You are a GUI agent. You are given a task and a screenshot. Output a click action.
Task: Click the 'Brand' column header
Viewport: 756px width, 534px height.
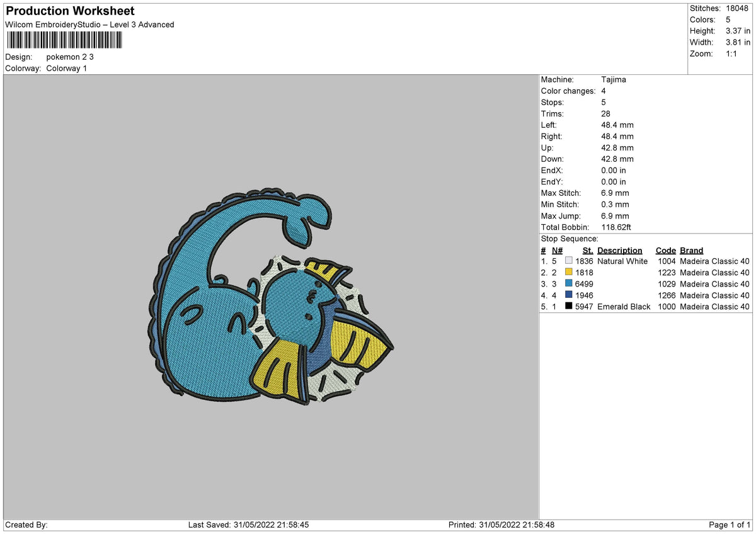tap(692, 251)
